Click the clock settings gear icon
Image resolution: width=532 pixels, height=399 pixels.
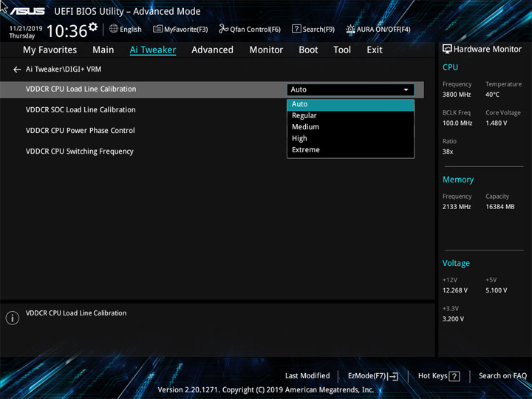tap(92, 26)
